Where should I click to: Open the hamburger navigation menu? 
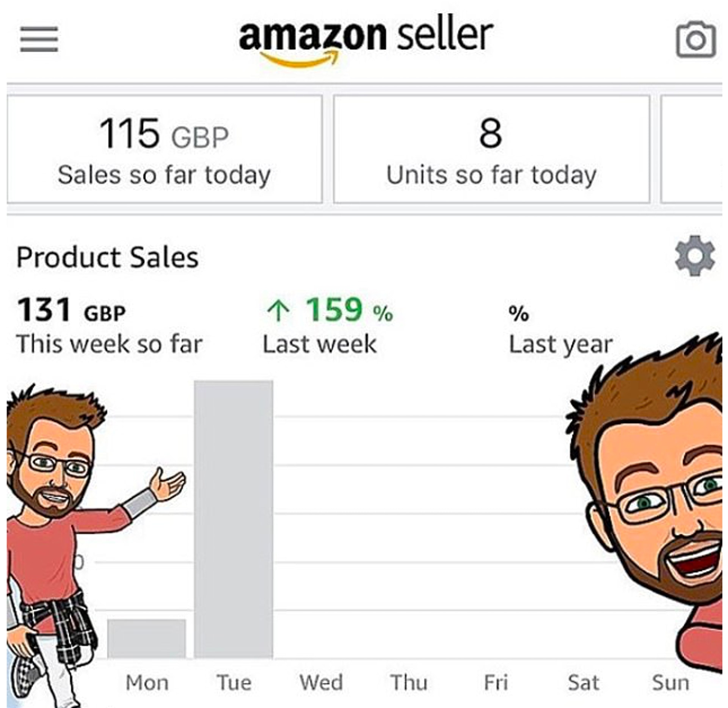39,39
